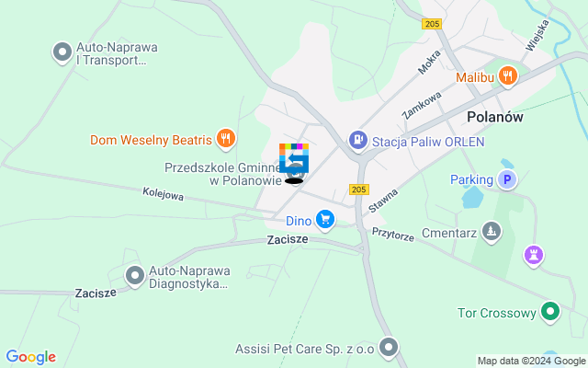Click the Dom Weselny Beatris restaurant icon
Viewport: 588px width, 368px height.
pos(226,139)
